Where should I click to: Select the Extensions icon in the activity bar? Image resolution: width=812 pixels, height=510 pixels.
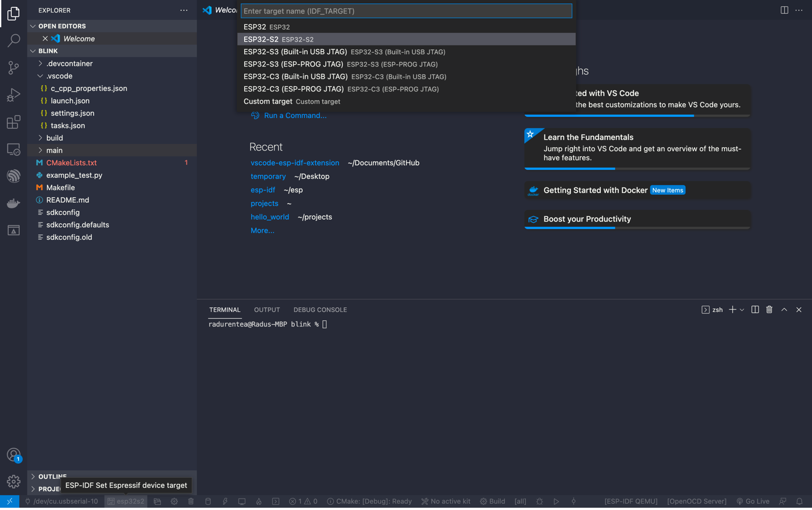[13, 122]
